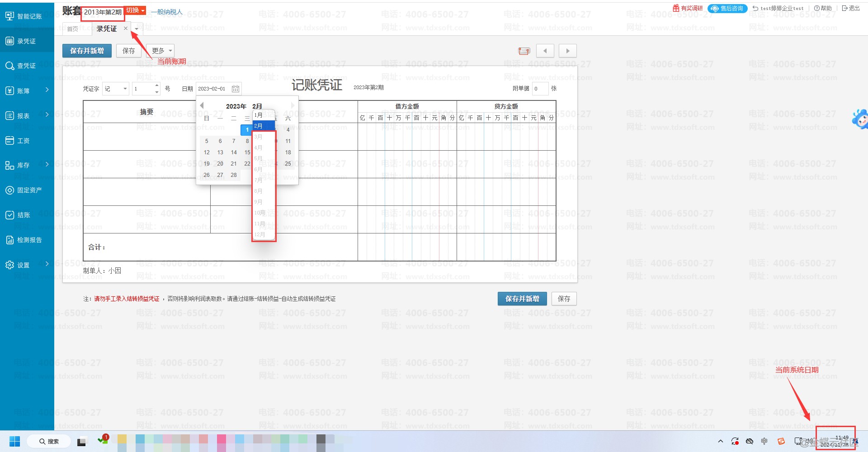Screen dimensions: 868x452
Task: Expand the 更多 dropdown button
Action: tap(161, 51)
